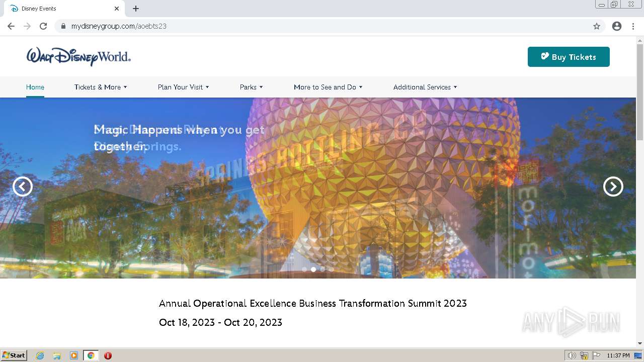
Task: Click the Magic Happens slide caption
Action: [179, 138]
